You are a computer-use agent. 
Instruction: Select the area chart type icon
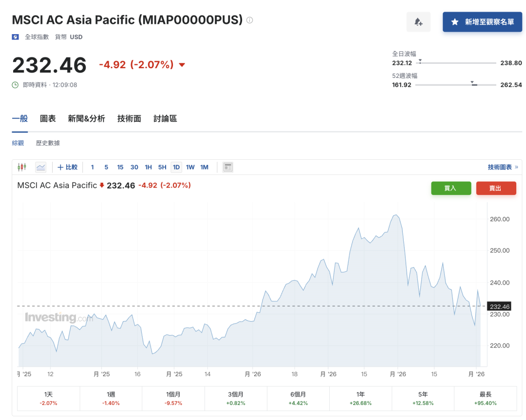tap(41, 167)
